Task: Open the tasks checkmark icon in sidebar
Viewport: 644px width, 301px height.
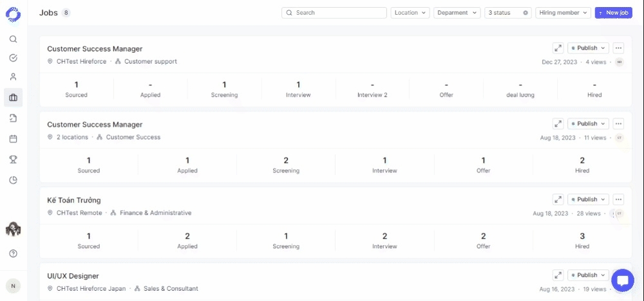Action: click(x=13, y=58)
